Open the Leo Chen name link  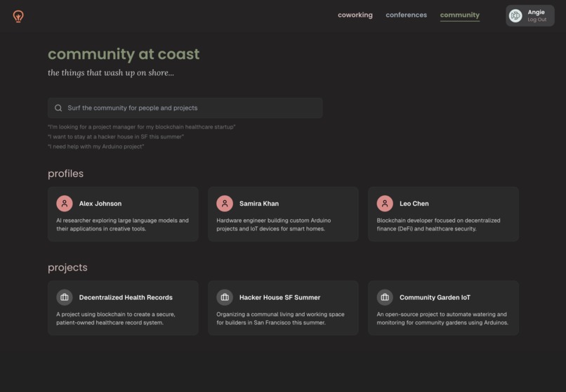(x=414, y=204)
